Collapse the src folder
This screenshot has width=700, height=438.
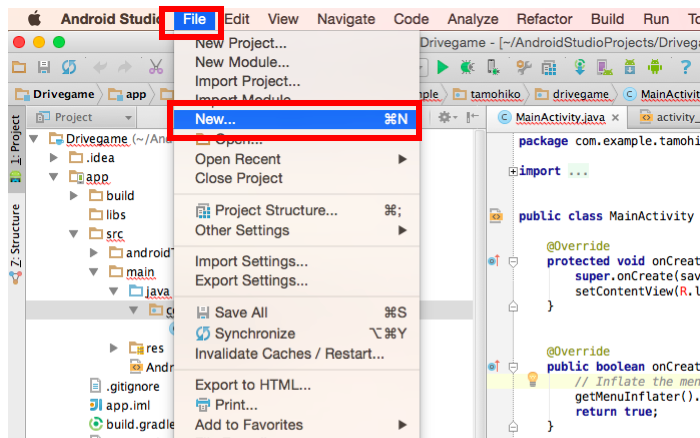click(x=74, y=234)
